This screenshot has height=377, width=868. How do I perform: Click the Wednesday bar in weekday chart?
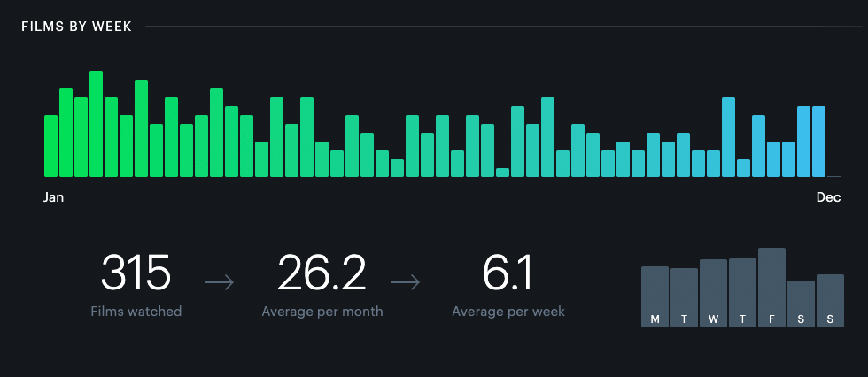pyautogui.click(x=713, y=293)
